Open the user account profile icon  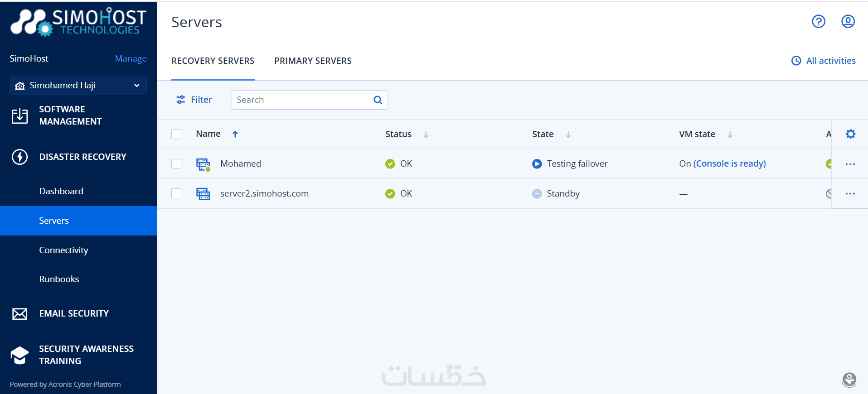(848, 21)
